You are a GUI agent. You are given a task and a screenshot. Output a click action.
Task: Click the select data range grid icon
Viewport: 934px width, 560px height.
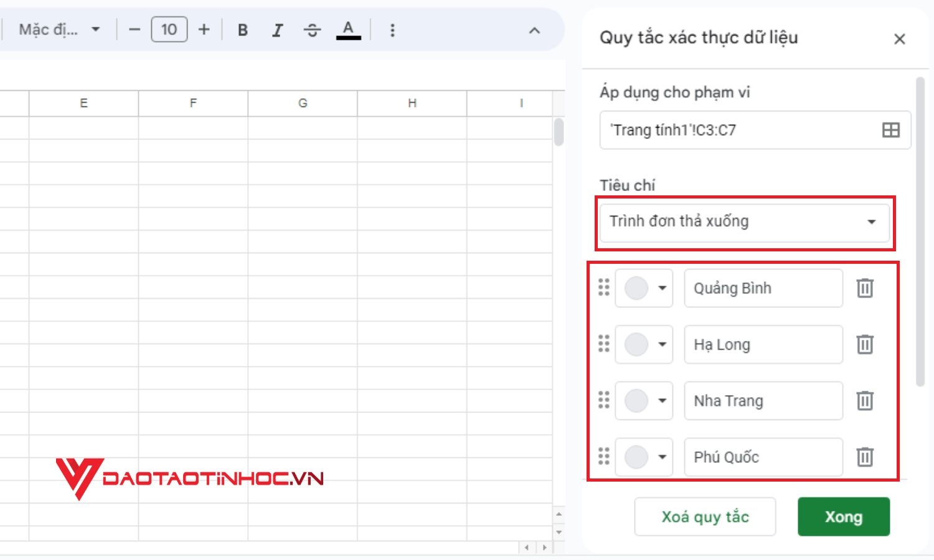coord(891,130)
